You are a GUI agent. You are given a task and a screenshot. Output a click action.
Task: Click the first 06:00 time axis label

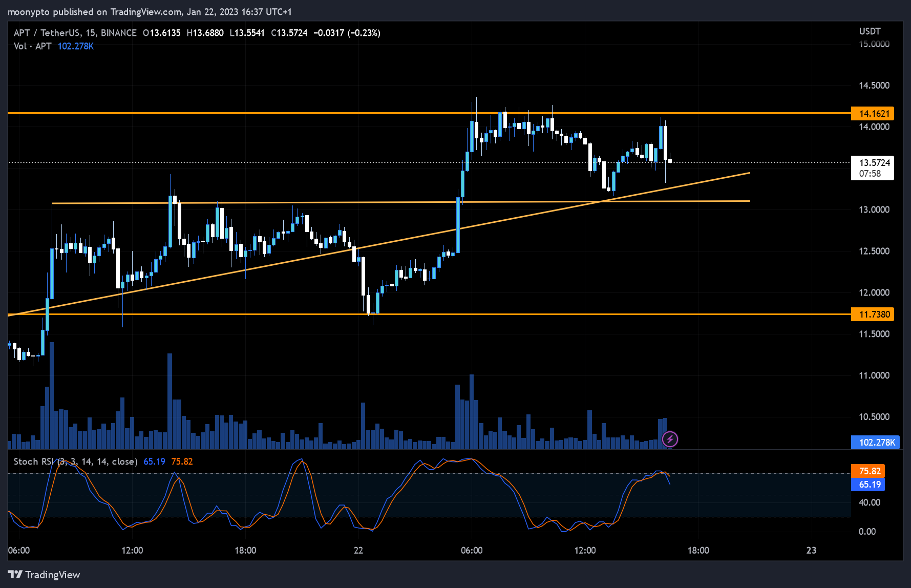19,550
